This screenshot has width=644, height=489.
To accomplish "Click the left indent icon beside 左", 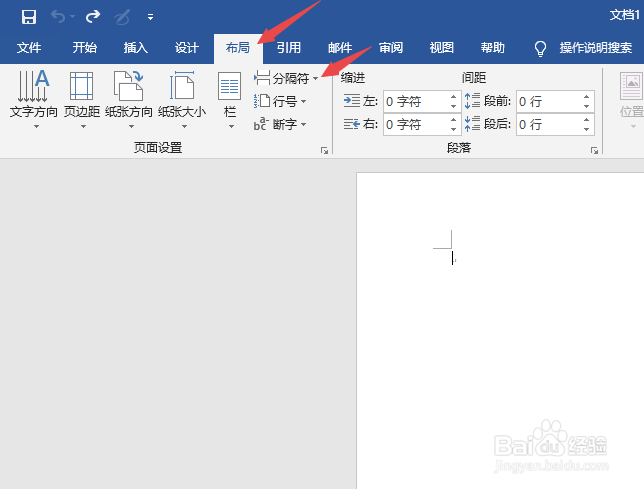I will pyautogui.click(x=352, y=101).
